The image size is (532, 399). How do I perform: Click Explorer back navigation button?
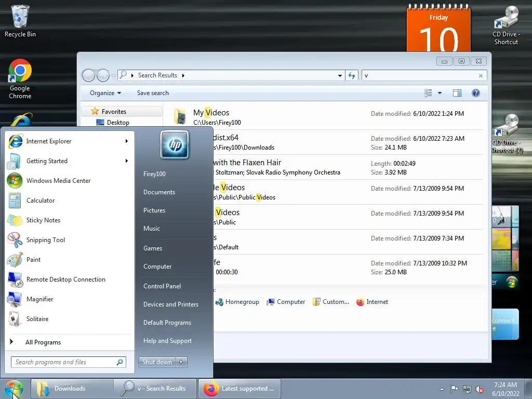click(x=88, y=75)
